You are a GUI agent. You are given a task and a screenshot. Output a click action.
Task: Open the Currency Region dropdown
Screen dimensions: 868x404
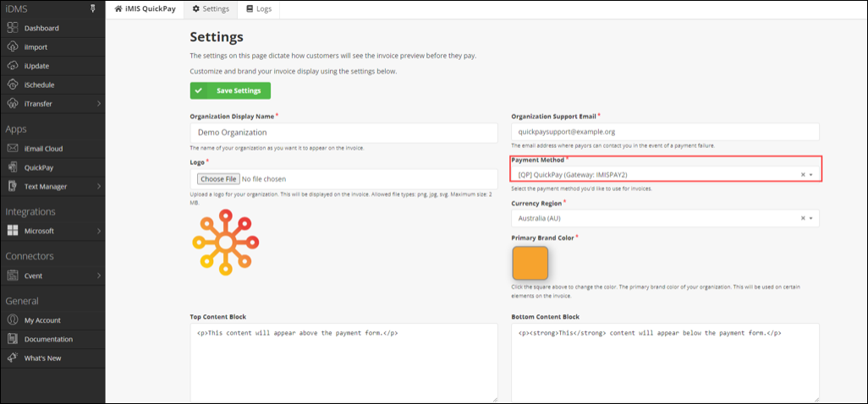810,218
